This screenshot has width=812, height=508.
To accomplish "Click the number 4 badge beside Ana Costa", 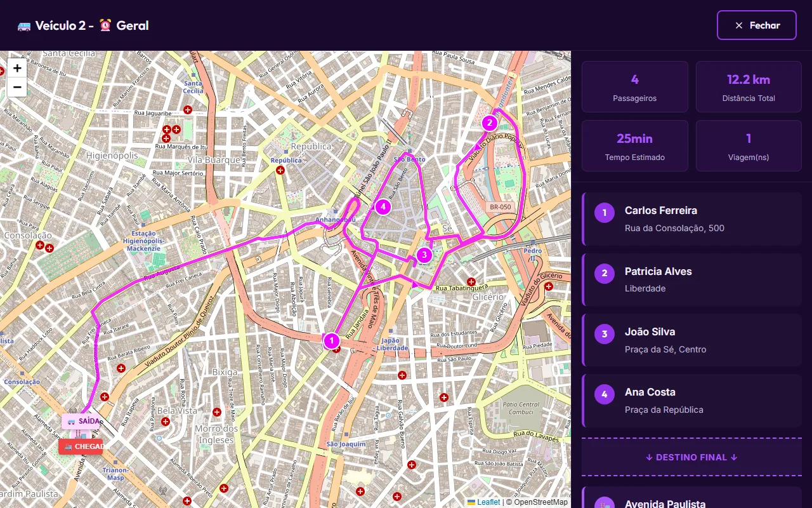I will point(605,394).
